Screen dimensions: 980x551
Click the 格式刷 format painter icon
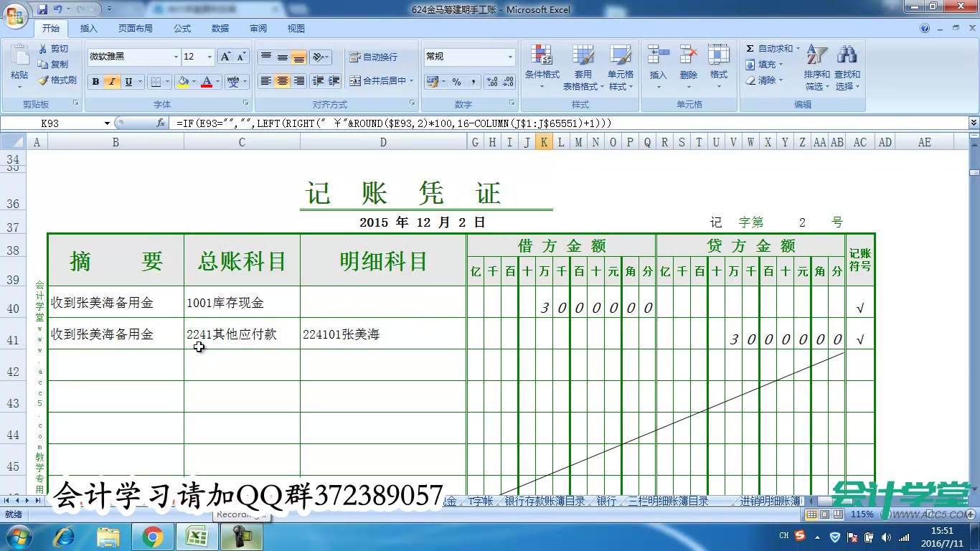(59, 80)
